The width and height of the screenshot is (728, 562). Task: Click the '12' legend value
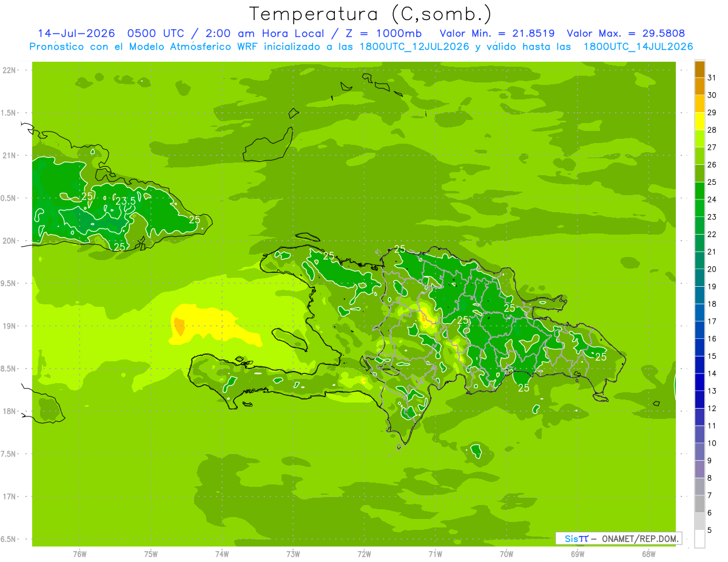click(712, 408)
